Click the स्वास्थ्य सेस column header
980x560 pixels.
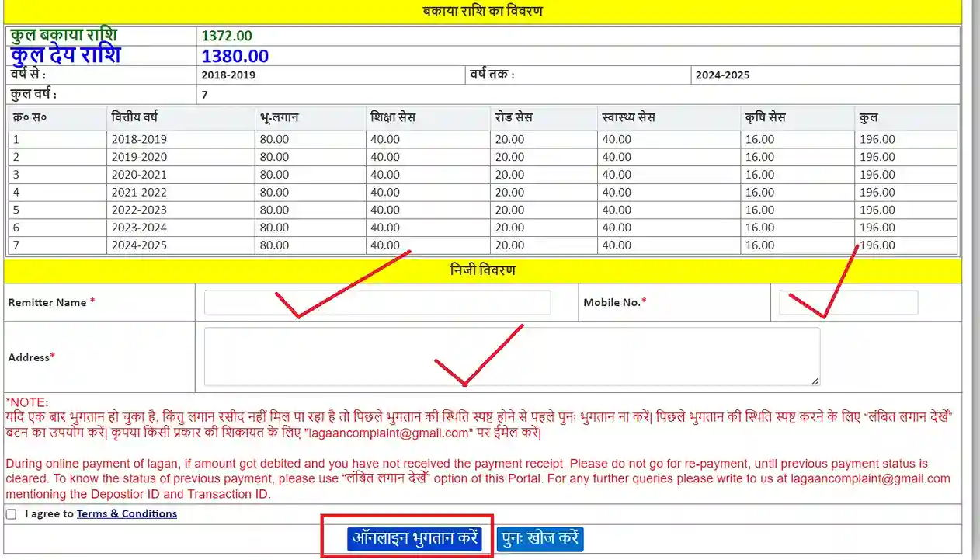click(629, 117)
